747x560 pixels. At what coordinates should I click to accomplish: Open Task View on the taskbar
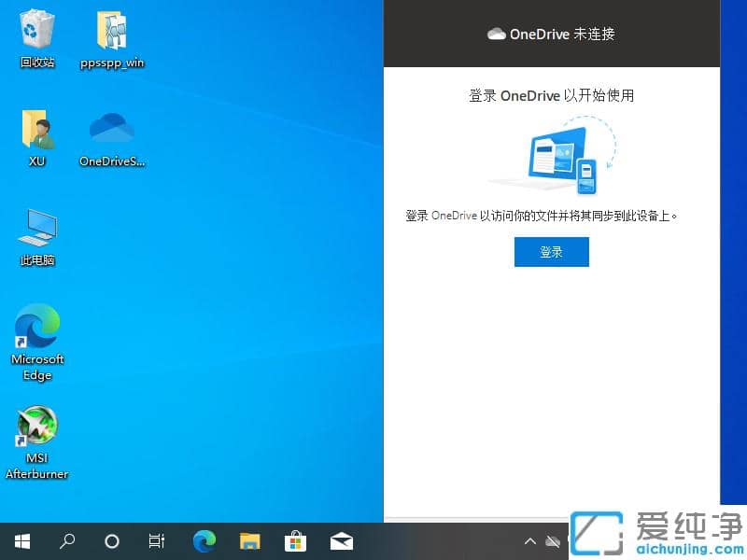pos(156,540)
